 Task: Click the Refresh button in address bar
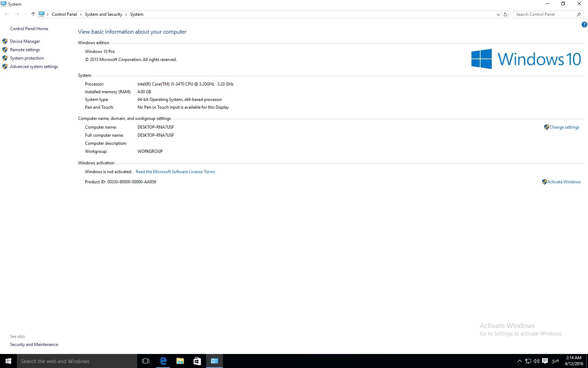pyautogui.click(x=505, y=14)
